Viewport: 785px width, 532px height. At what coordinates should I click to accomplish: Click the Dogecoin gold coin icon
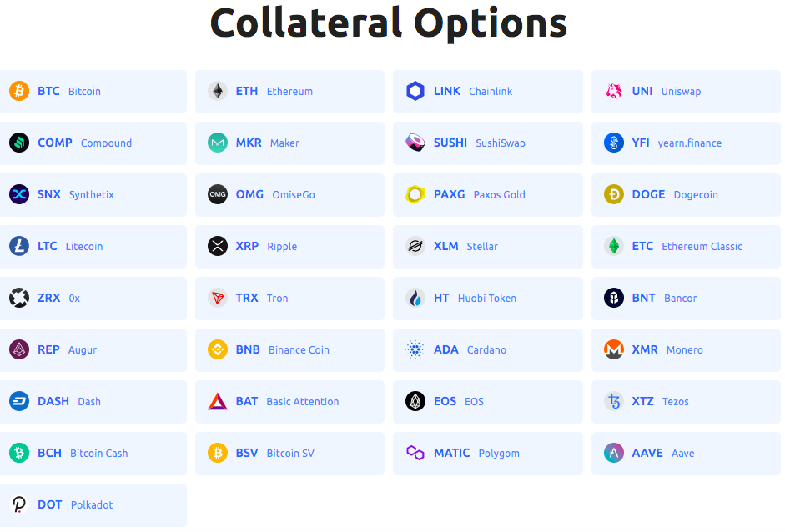point(614,194)
